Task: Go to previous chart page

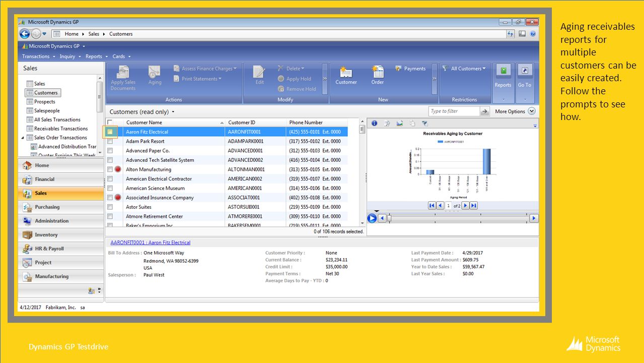Action: pos(440,205)
